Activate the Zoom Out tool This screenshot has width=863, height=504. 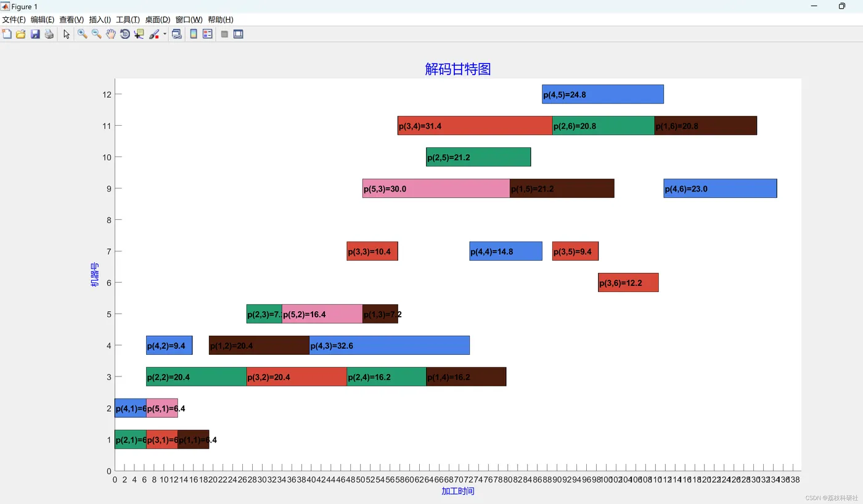pos(96,34)
